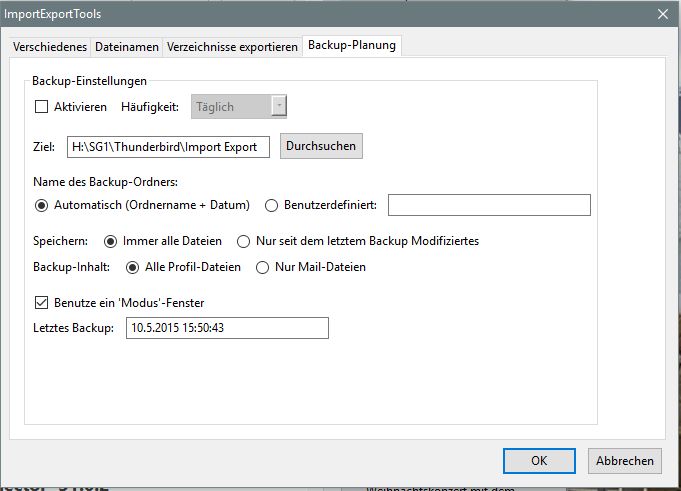Click the Abbrechen button
The width and height of the screenshot is (681, 491).
coord(625,461)
